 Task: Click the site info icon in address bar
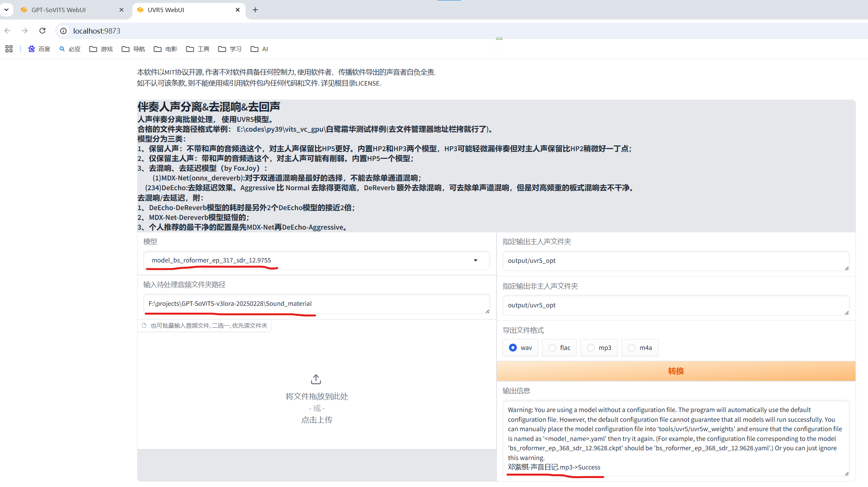click(x=64, y=31)
